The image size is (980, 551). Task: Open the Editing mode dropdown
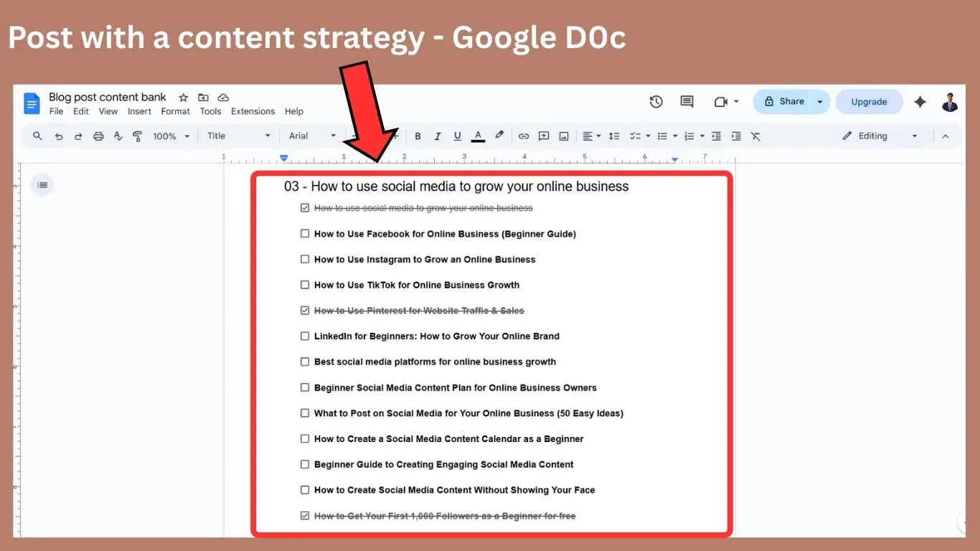pos(880,136)
